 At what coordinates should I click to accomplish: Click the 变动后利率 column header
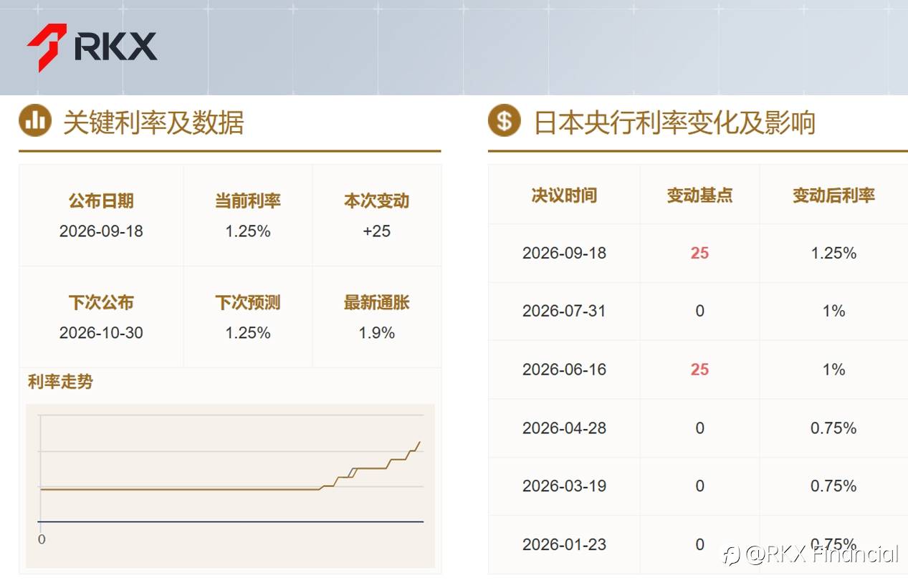[x=833, y=196]
